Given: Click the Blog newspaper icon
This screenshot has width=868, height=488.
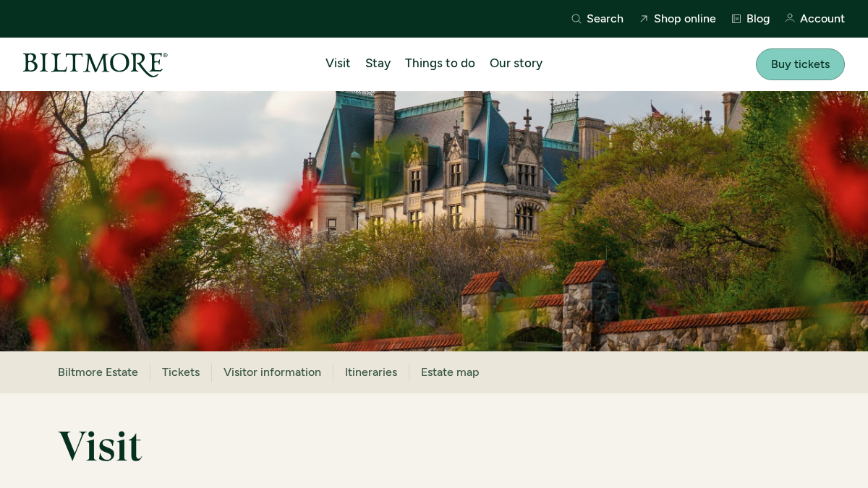Looking at the screenshot, I should tap(736, 19).
